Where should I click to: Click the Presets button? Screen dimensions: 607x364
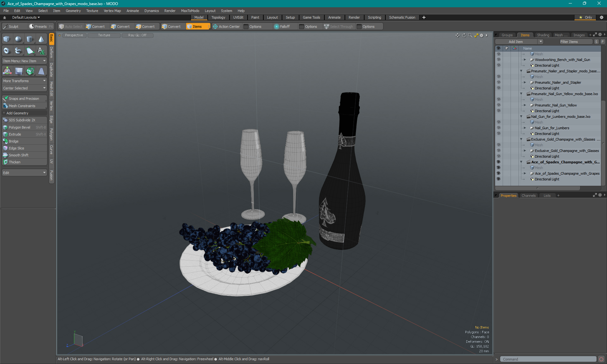40,27
